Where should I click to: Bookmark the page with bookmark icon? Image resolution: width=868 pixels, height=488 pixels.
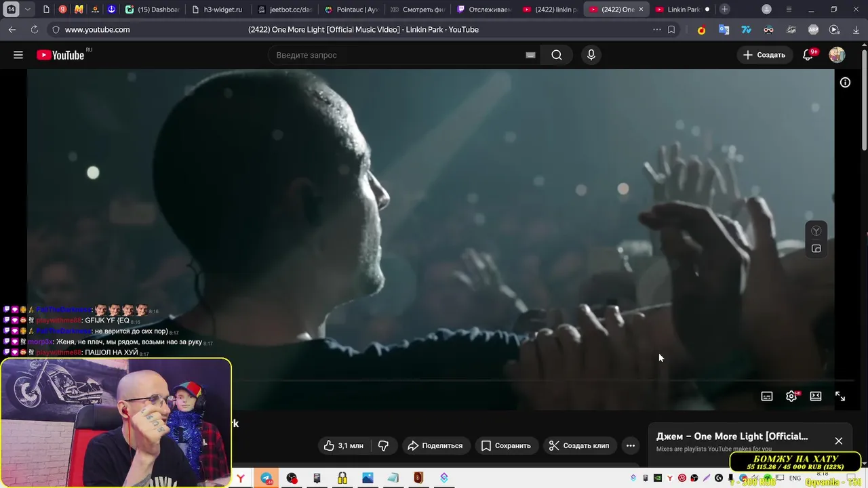pos(671,30)
